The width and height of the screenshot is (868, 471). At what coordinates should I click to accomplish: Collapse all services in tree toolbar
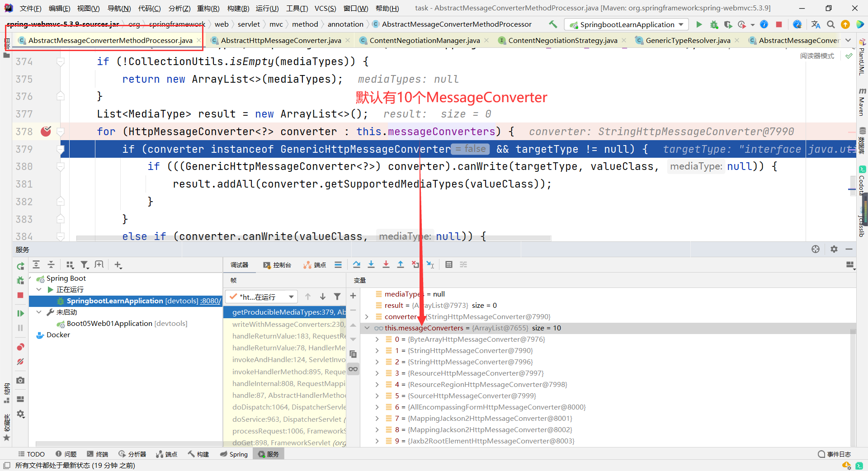[51, 265]
